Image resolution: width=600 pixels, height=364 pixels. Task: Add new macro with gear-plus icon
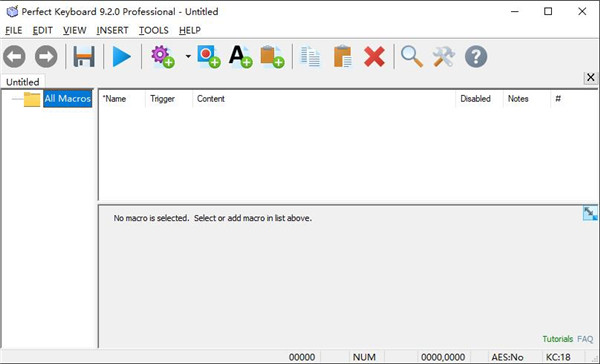coord(163,57)
